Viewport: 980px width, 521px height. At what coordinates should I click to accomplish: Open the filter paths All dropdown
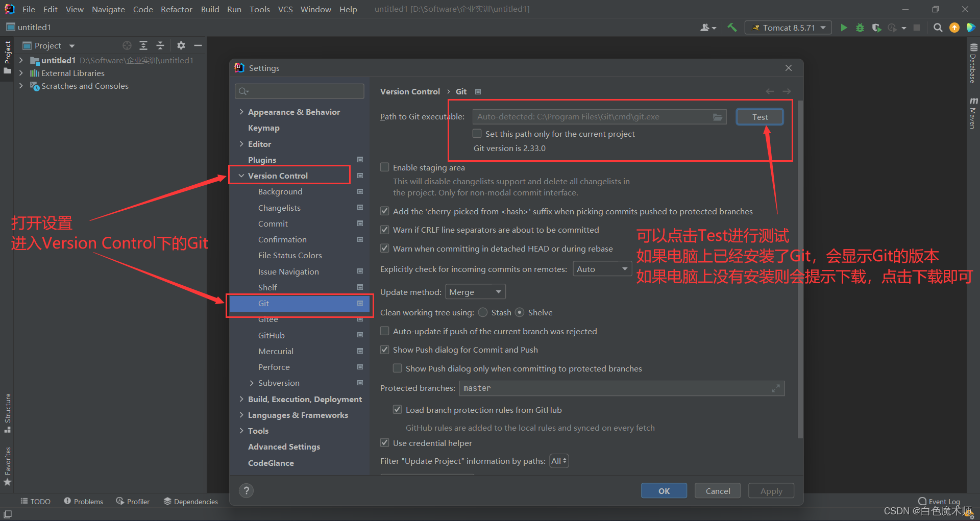tap(559, 461)
